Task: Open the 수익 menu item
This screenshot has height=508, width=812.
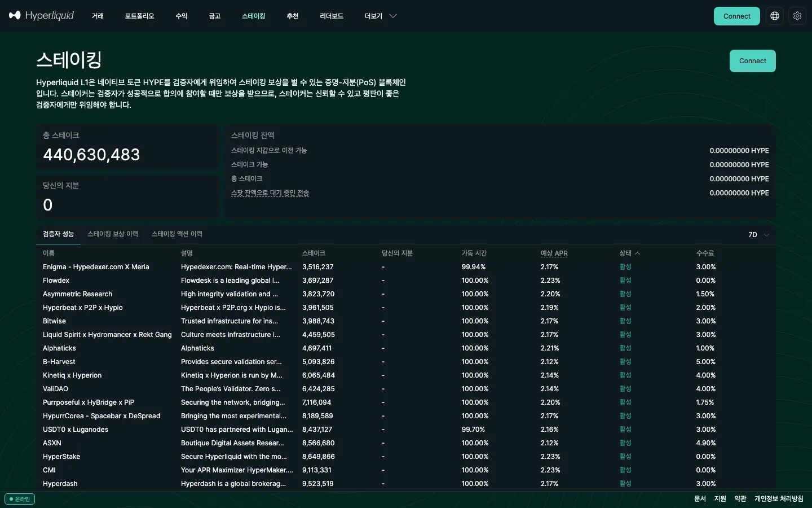Action: click(181, 16)
